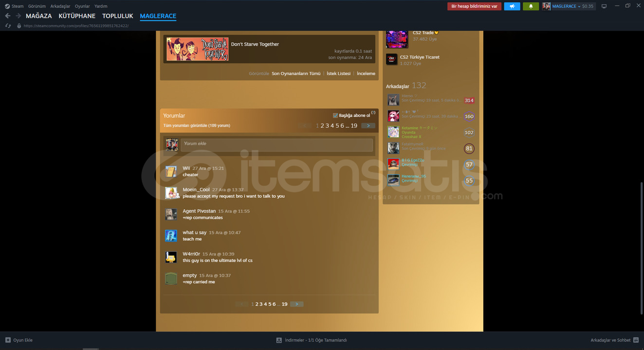Viewport: 644px width, 350px height.
Task: Switch to the KÜTÜPHANE tab
Action: click(77, 16)
